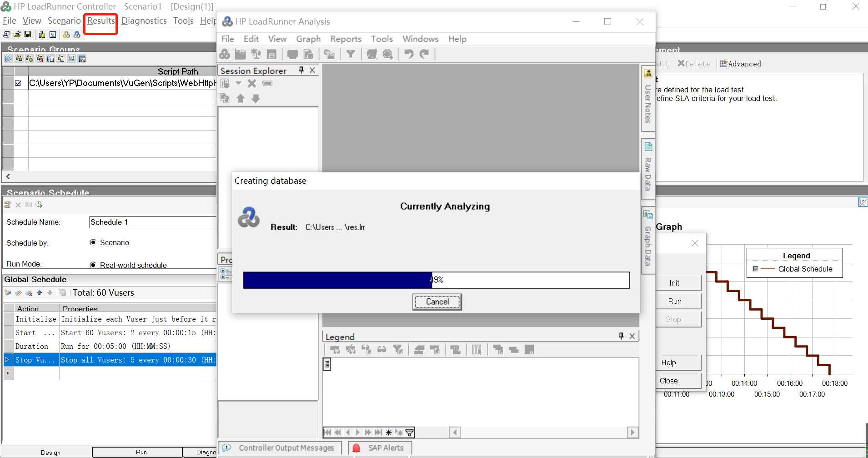The width and height of the screenshot is (868, 458).
Task: Open dropdown arrow in Session Explorer toolbar
Action: 238,83
